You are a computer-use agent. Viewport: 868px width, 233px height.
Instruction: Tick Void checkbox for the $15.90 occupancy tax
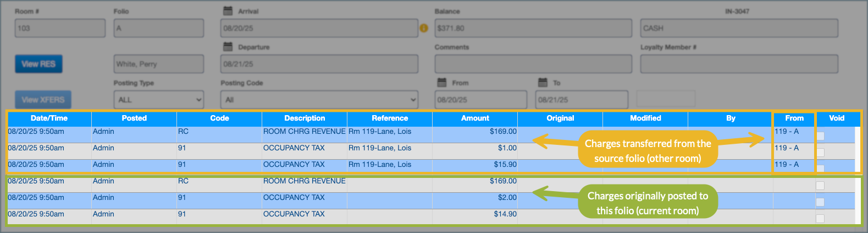tap(820, 168)
